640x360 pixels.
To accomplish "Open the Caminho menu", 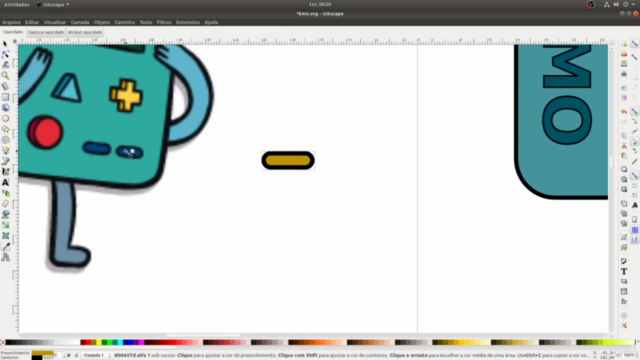I will pos(124,22).
